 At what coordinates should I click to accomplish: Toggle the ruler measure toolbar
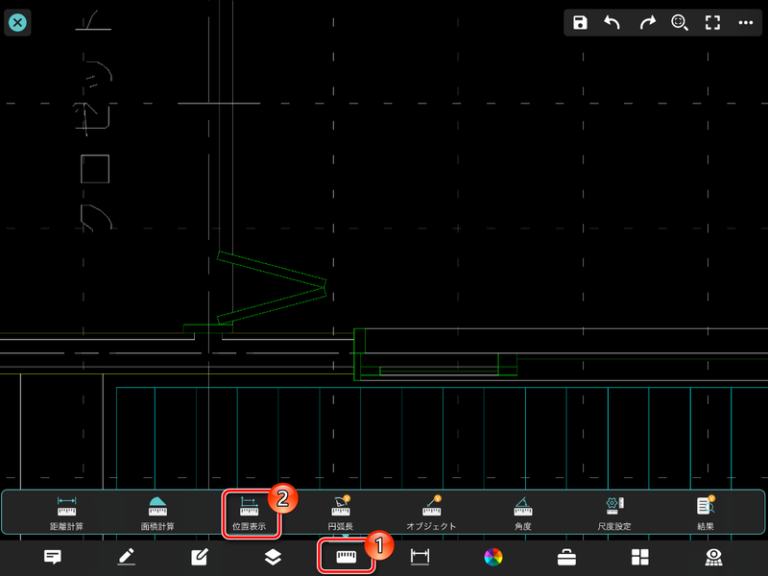pos(346,557)
